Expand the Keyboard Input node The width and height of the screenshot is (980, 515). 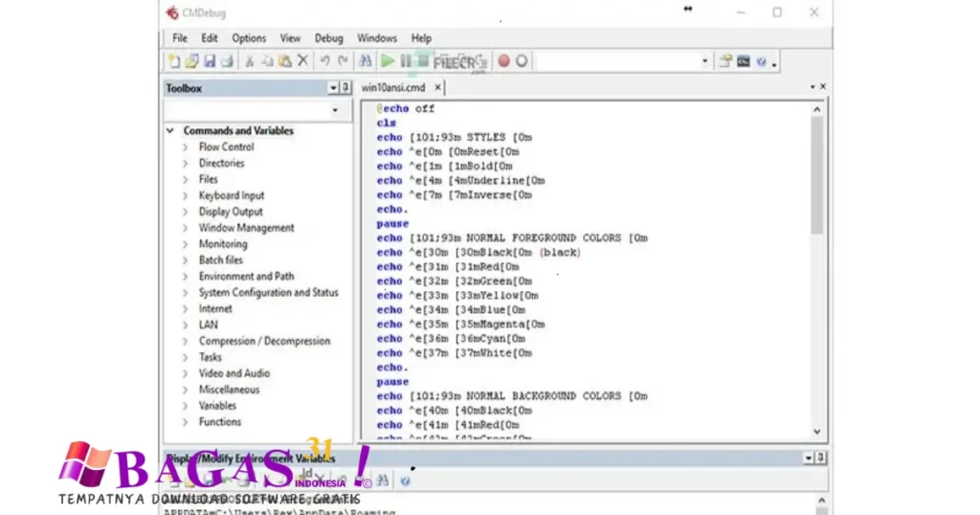[186, 196]
